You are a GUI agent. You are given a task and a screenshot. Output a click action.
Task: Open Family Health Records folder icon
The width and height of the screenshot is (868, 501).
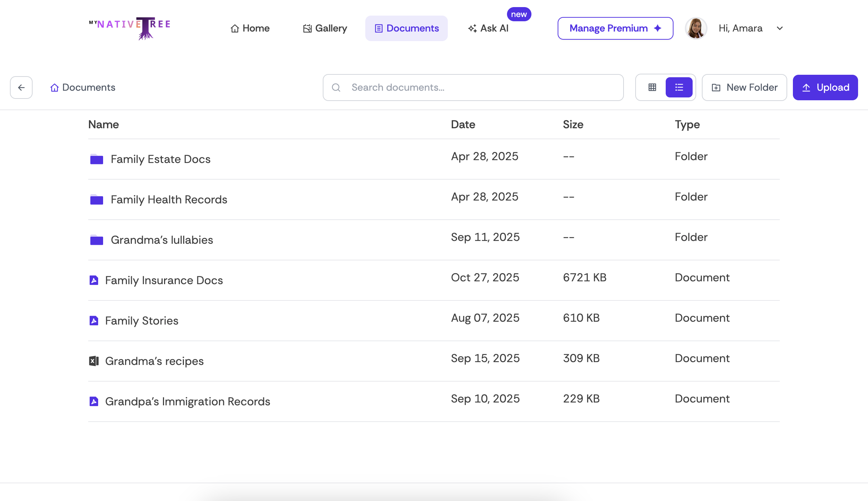coord(96,199)
